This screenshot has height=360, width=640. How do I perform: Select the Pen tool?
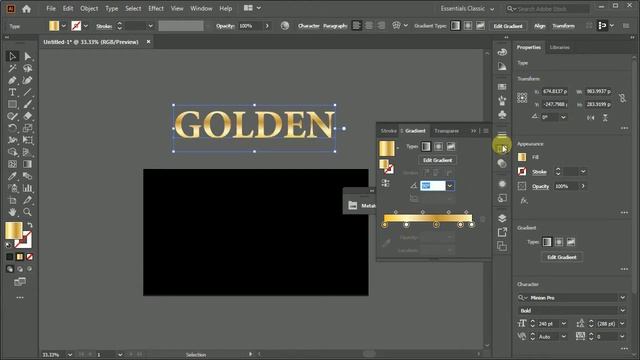[12, 80]
